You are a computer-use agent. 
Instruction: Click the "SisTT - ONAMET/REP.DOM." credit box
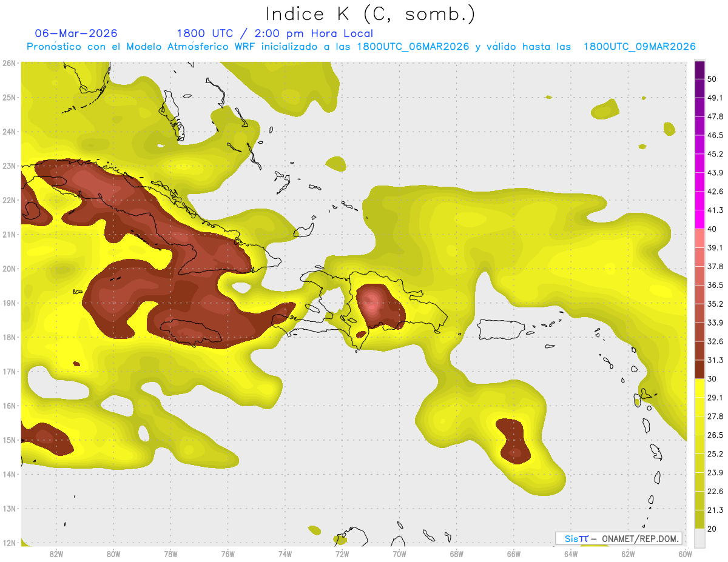pos(618,538)
